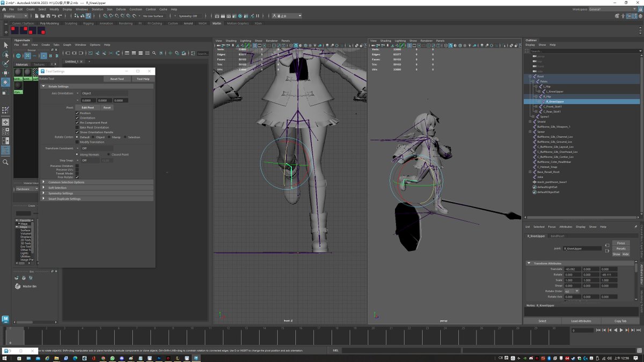This screenshot has height=362, width=644.
Task: Click the Tool Help button
Action: click(x=143, y=79)
